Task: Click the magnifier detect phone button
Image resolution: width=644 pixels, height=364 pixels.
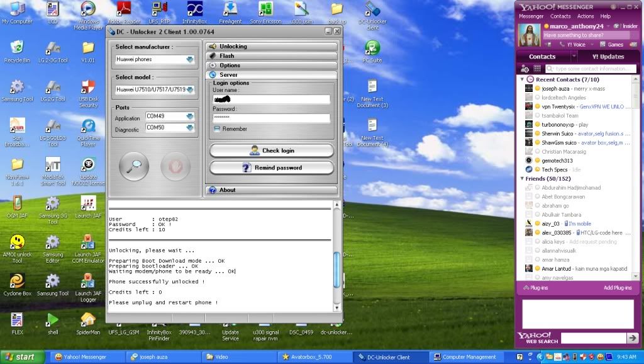Action: (x=134, y=166)
